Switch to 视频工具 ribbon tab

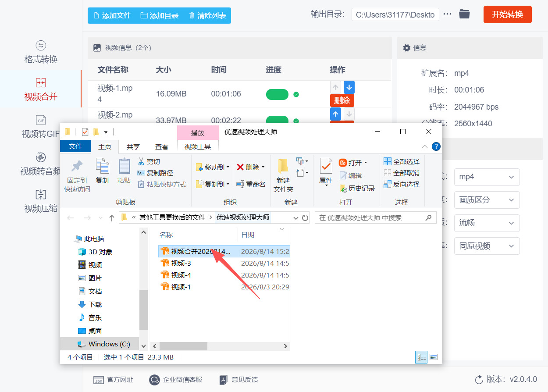pos(198,146)
